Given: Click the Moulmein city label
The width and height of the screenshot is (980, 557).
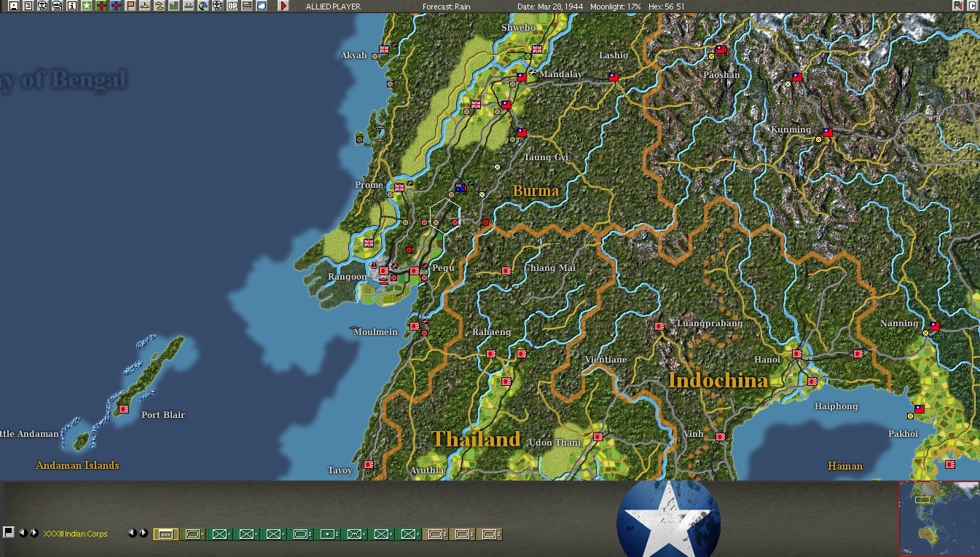Looking at the screenshot, I should click(x=376, y=332).
